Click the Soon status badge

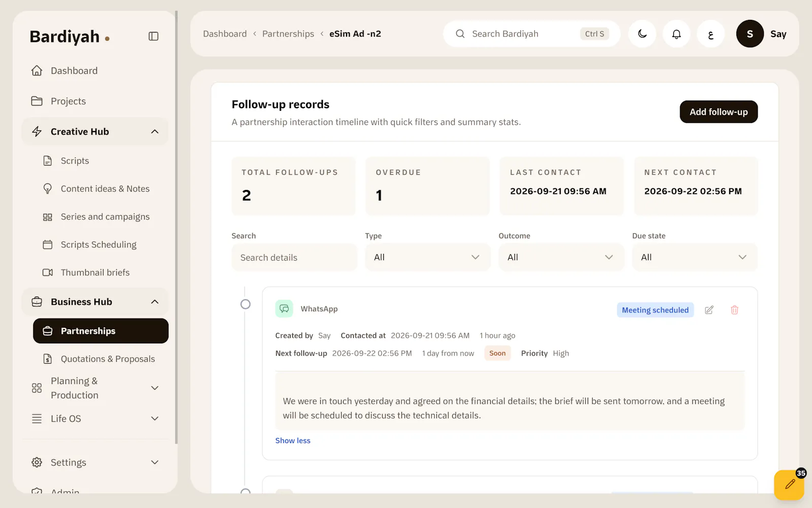pos(497,353)
